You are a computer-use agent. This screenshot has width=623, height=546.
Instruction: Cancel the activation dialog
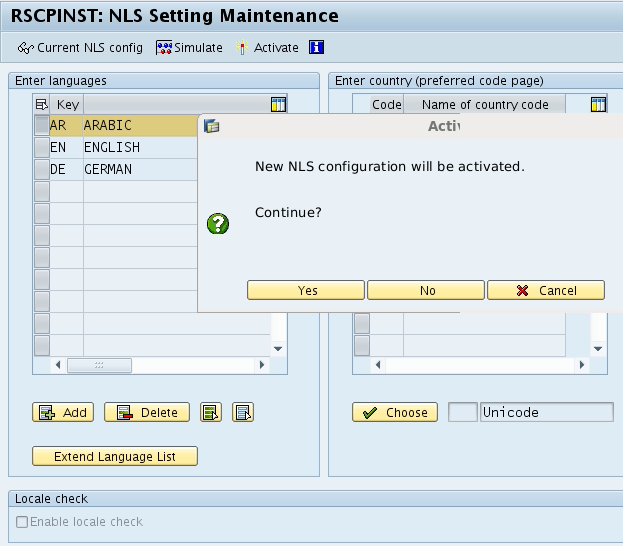(546, 290)
